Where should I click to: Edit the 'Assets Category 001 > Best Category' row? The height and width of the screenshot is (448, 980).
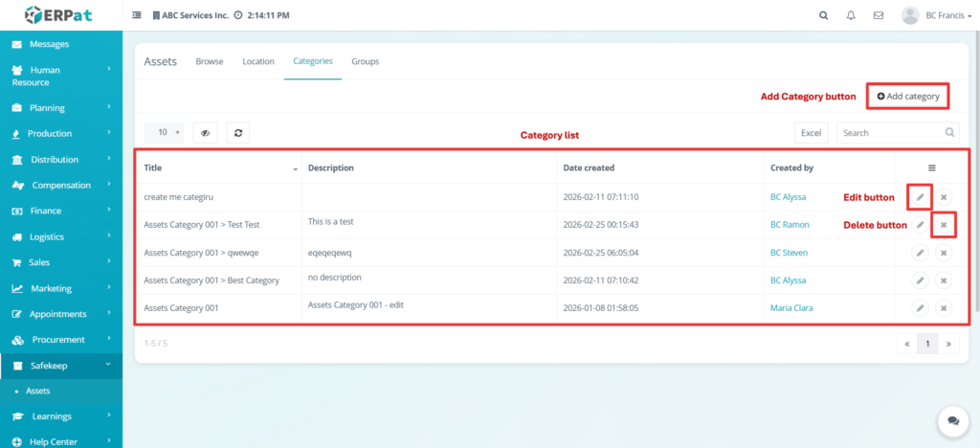click(919, 280)
